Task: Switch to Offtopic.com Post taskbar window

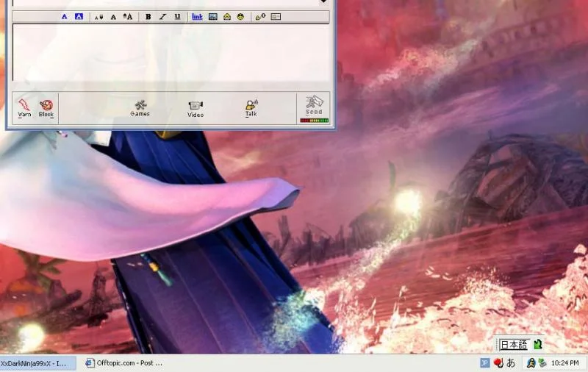Action: pos(124,363)
